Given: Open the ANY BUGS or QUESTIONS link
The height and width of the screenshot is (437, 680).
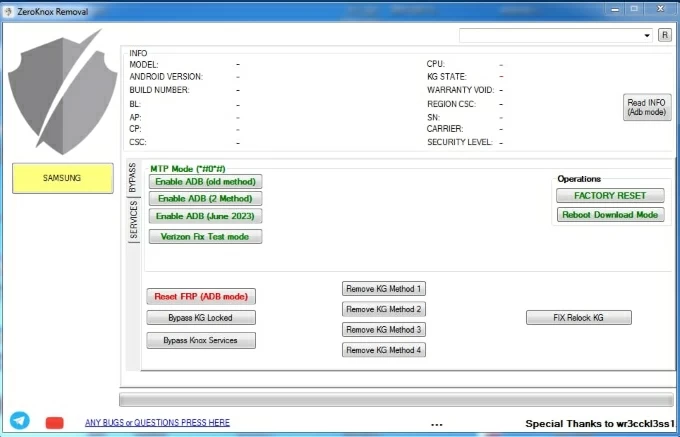Looking at the screenshot, I should click(x=157, y=422).
